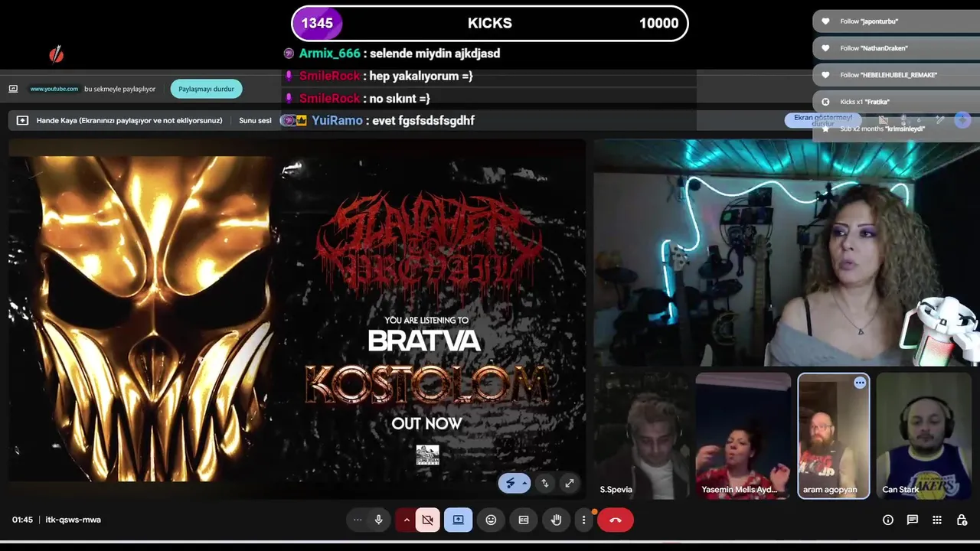Turn on closed captions
The width and height of the screenshot is (980, 551).
click(524, 520)
